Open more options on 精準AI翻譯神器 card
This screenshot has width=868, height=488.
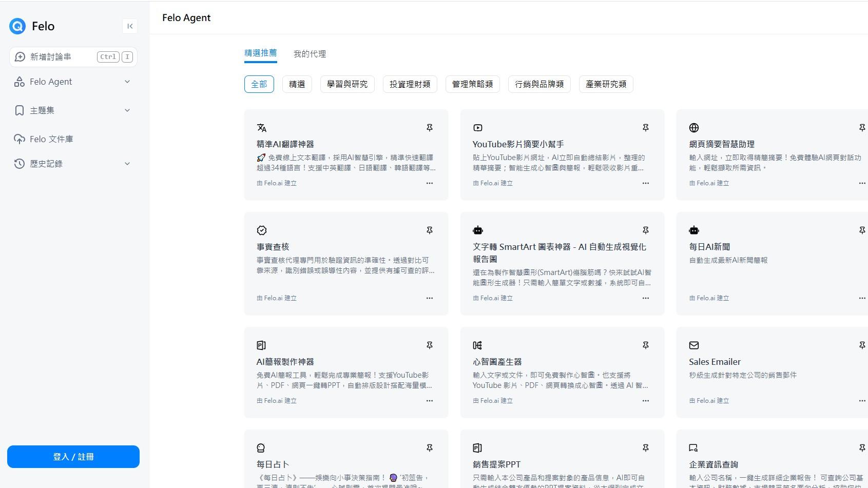click(x=430, y=183)
